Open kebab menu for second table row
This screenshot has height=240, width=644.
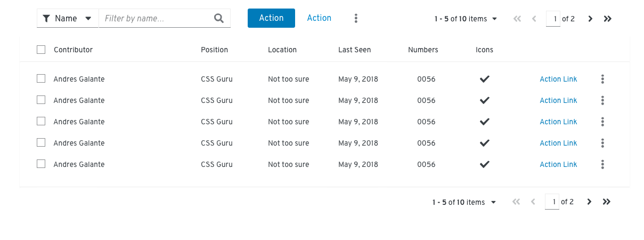click(602, 100)
